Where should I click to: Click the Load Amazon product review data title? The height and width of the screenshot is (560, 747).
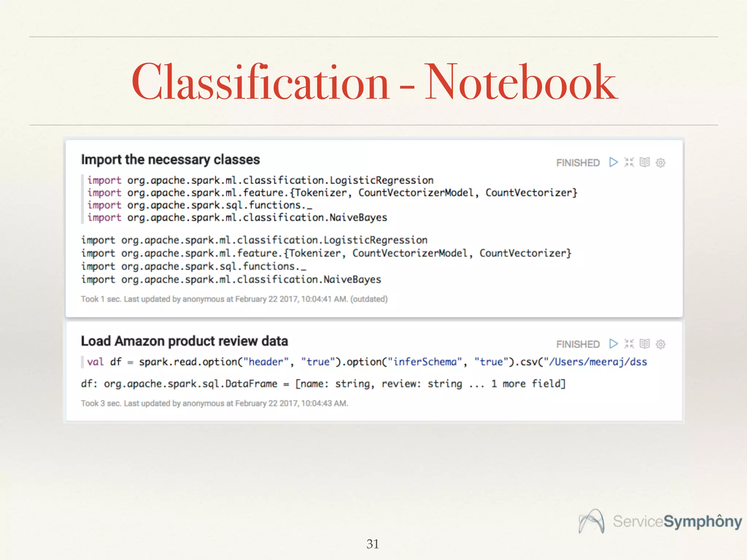click(x=184, y=341)
